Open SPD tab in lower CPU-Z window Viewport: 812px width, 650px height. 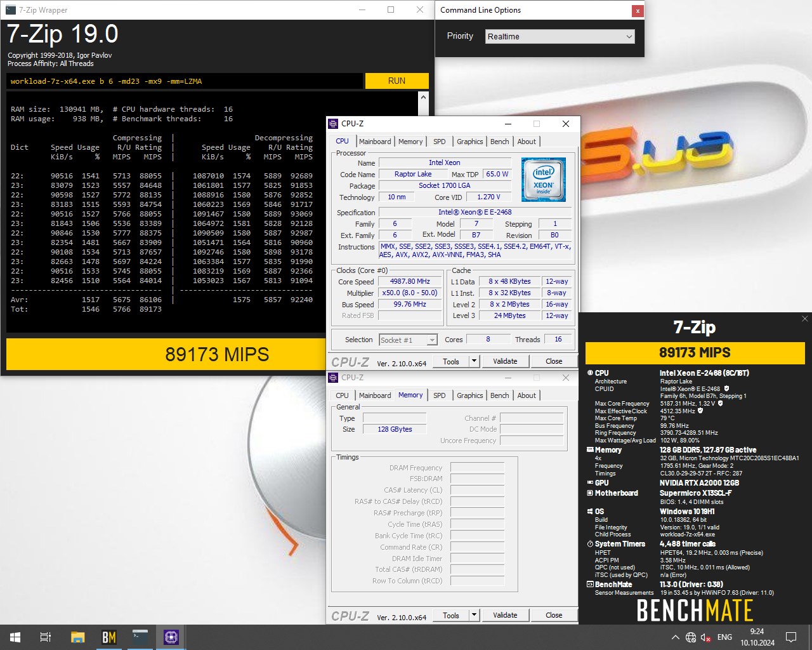point(440,395)
